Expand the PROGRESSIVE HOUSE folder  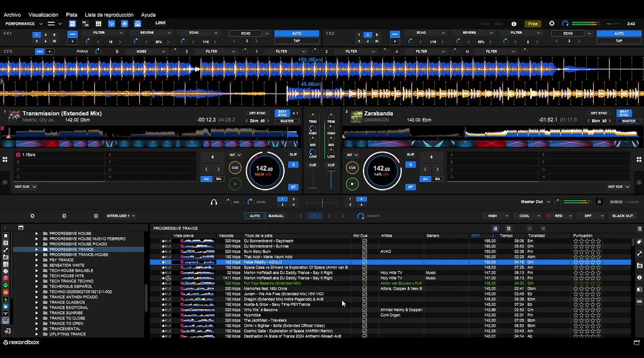click(36, 233)
